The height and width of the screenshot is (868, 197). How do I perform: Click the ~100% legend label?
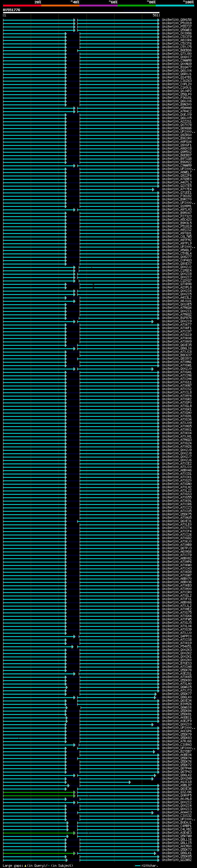188,2
